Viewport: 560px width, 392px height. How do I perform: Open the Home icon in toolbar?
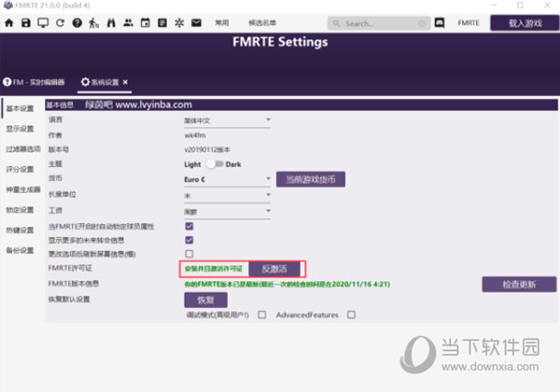tap(9, 23)
